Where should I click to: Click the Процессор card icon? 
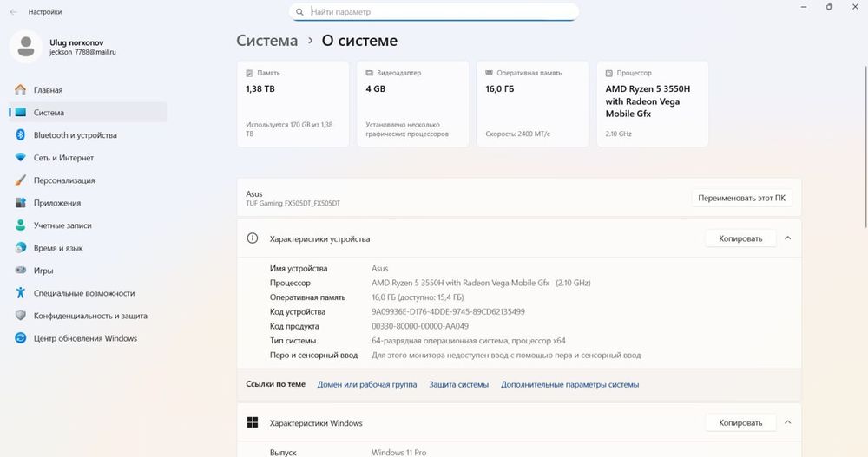point(609,73)
